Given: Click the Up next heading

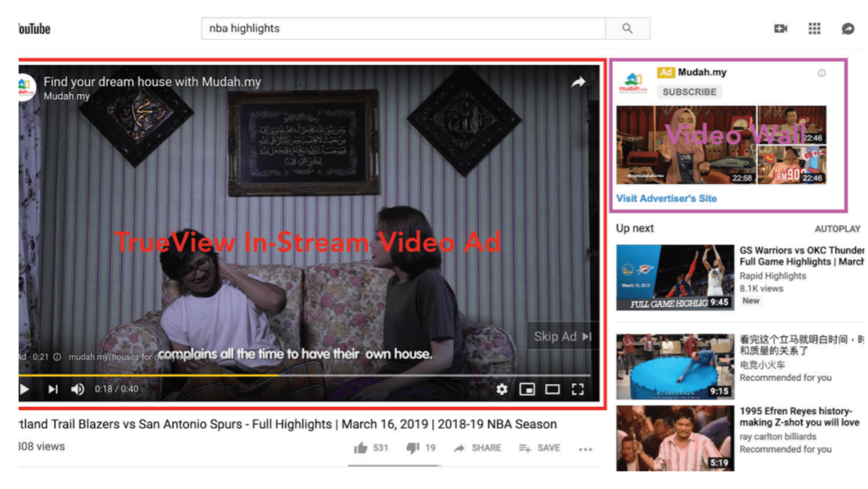Looking at the screenshot, I should click(x=634, y=229).
